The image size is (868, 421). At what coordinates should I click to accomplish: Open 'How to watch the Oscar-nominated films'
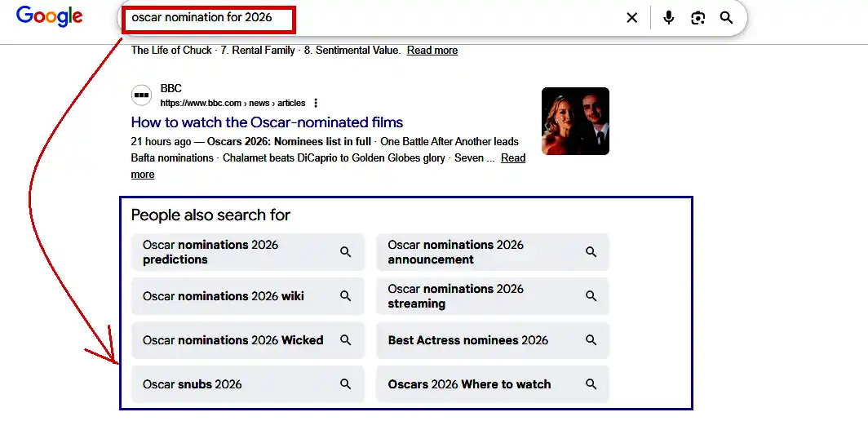(267, 122)
